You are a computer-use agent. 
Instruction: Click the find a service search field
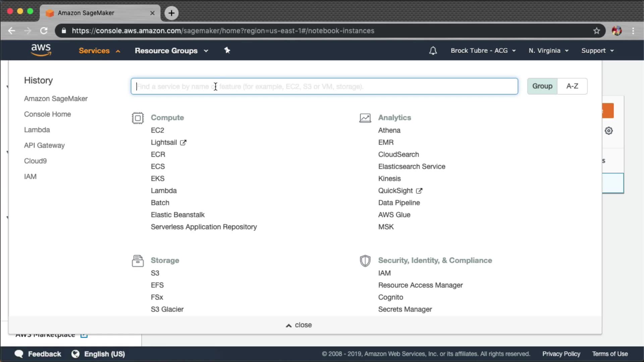(x=324, y=86)
